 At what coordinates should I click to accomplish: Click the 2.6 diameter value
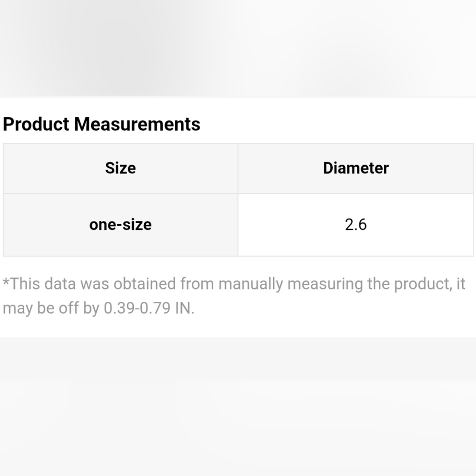click(356, 225)
